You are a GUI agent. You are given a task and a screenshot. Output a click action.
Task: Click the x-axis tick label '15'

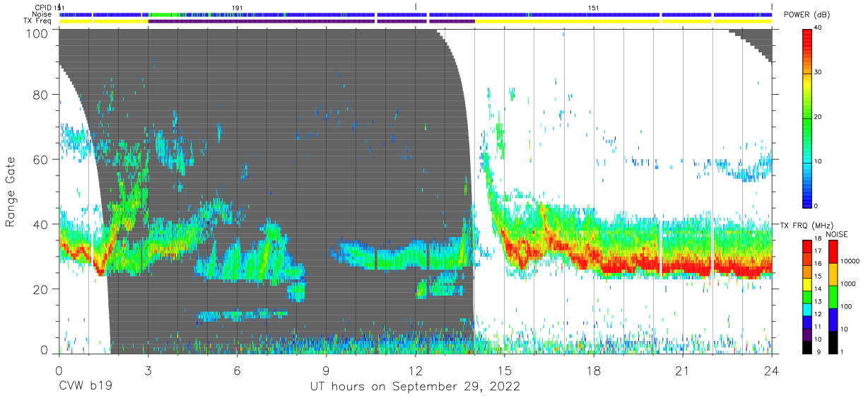[504, 371]
